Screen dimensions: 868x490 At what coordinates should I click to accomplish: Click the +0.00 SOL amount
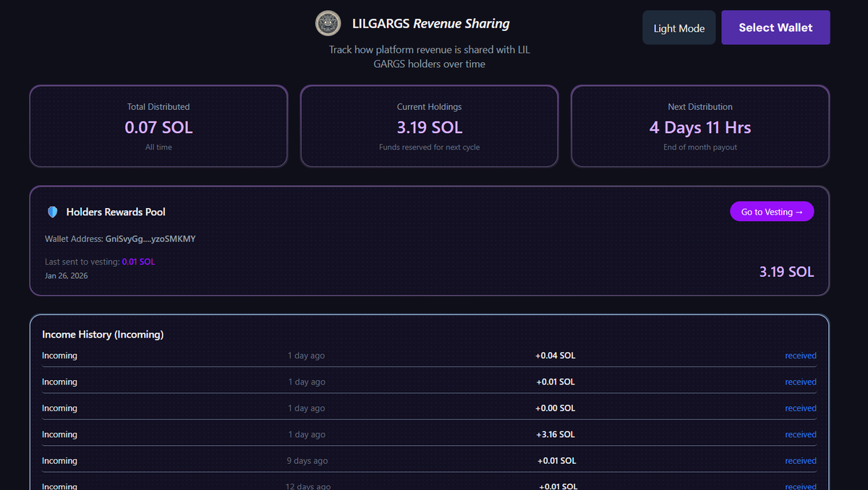(556, 408)
